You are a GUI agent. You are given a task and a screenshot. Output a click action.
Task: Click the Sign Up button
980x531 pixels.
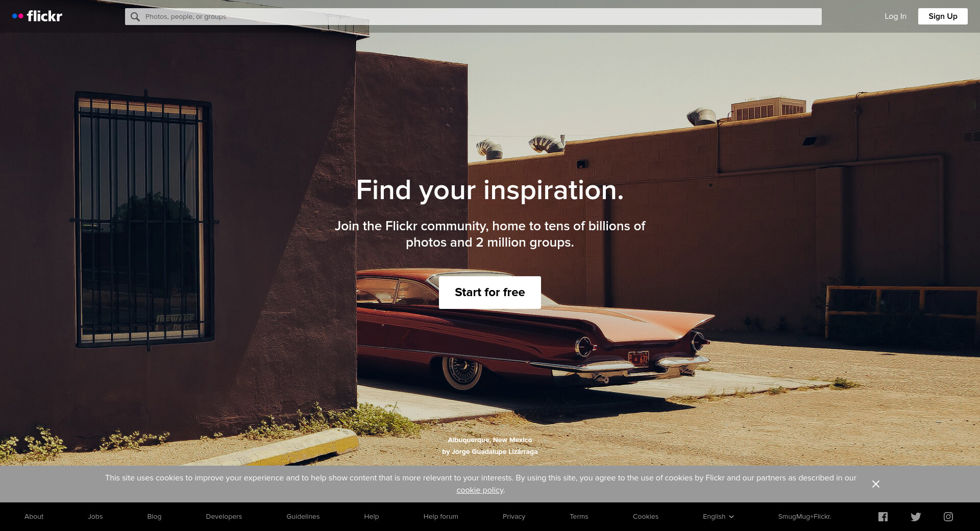click(x=943, y=16)
